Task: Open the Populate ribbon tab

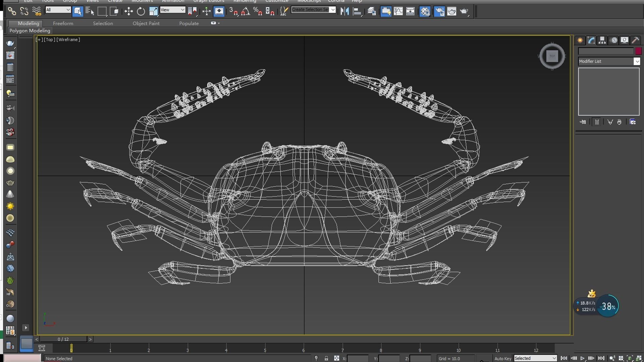Action: [189, 23]
